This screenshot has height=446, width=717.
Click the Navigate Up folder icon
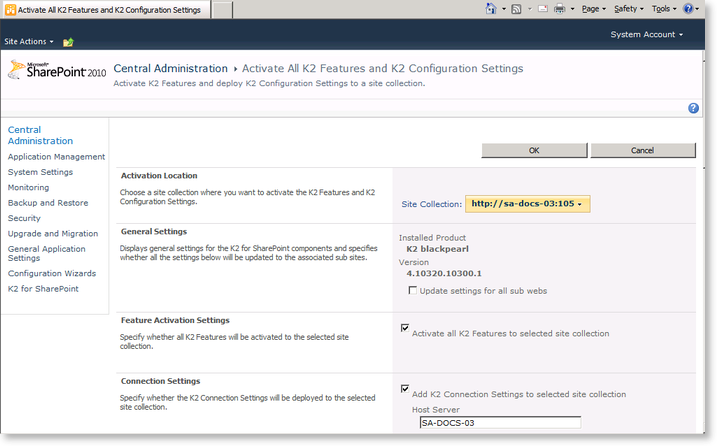[x=68, y=42]
